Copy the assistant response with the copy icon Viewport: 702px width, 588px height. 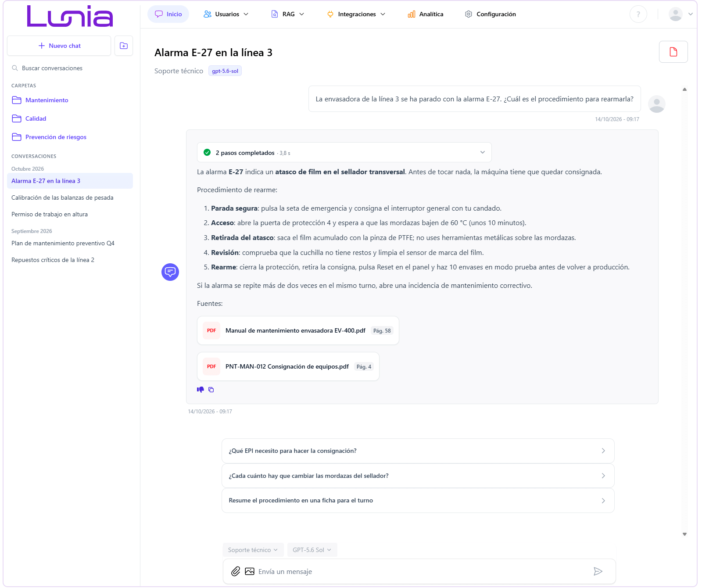(211, 390)
